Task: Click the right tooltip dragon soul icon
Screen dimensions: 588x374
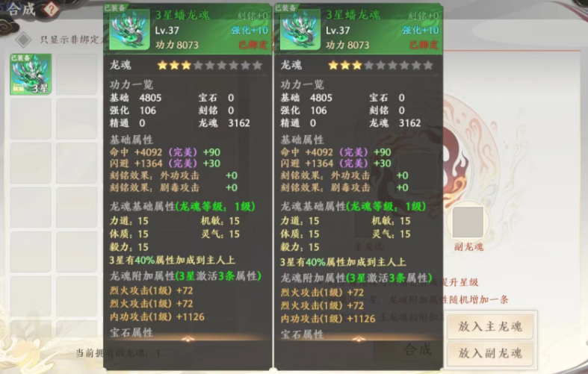Action: pyautogui.click(x=300, y=31)
